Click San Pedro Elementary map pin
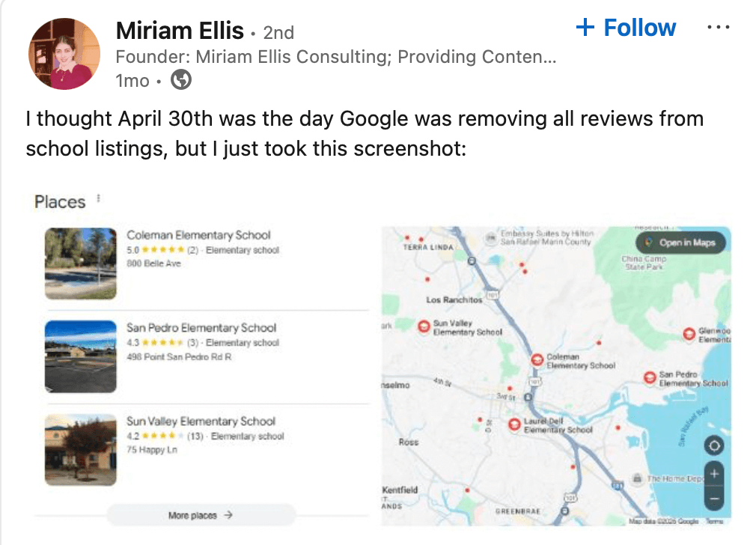 coord(649,377)
